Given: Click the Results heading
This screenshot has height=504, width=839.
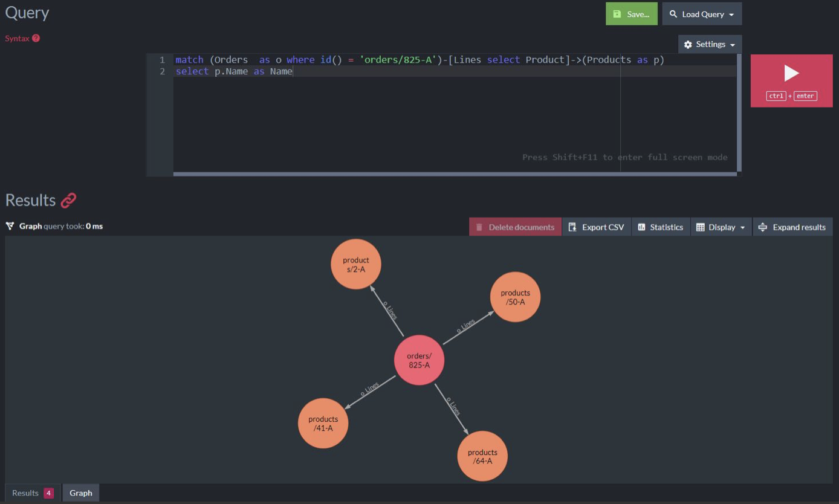Looking at the screenshot, I should click(30, 200).
